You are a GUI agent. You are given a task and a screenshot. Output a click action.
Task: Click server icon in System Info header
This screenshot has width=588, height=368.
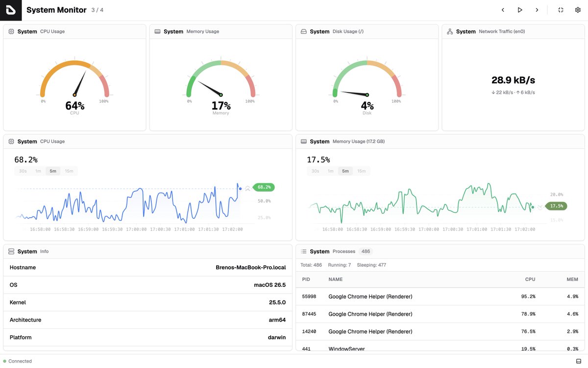coord(11,252)
